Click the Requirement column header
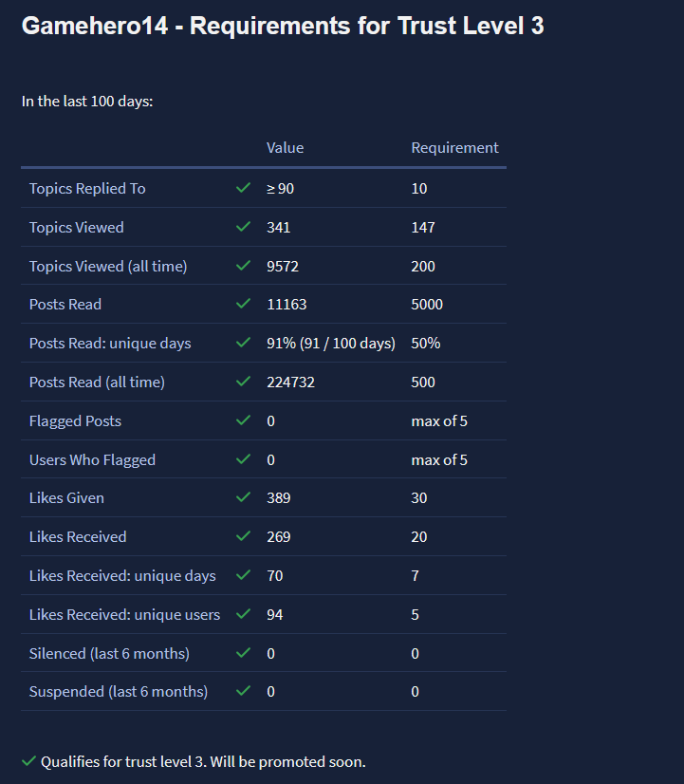This screenshot has height=784, width=684. 454,147
